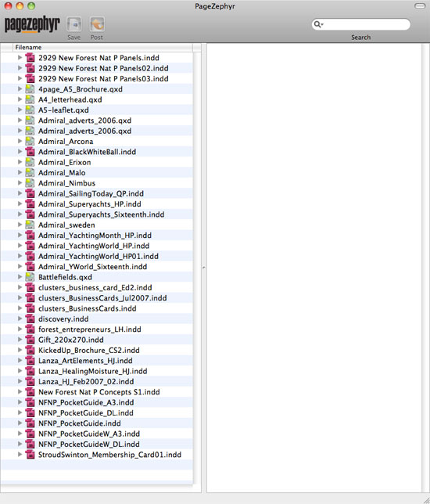Select the Admiral_BlackWhiteBall.indd filename

coord(87,152)
